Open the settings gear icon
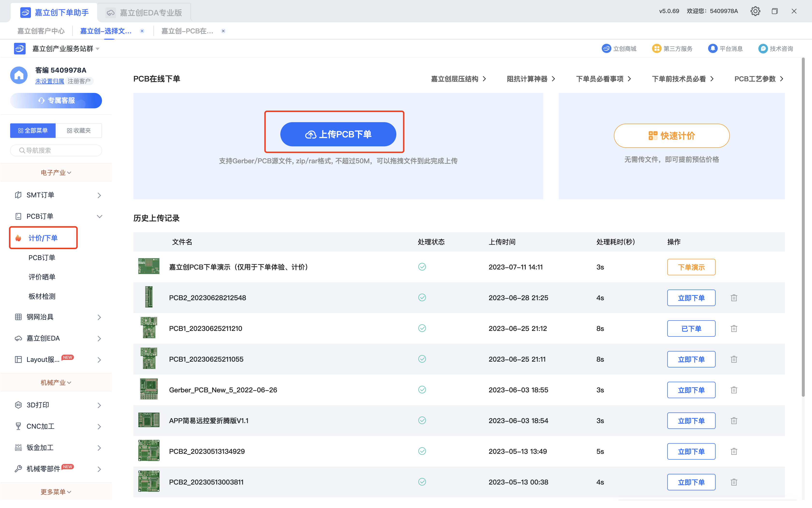812x508 pixels. click(x=755, y=11)
